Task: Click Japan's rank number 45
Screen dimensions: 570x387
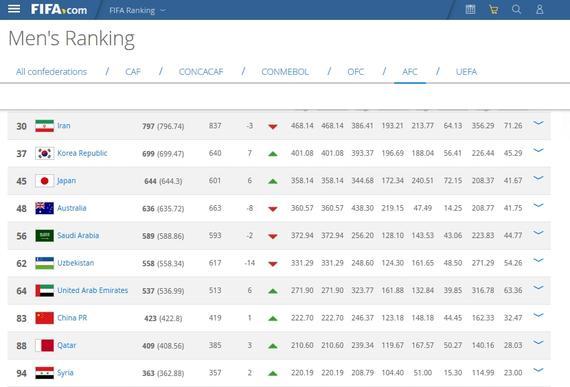Action: coord(21,181)
